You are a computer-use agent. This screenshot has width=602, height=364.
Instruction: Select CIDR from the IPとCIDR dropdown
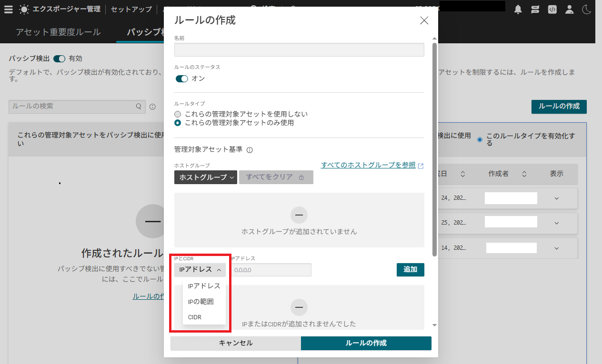194,317
